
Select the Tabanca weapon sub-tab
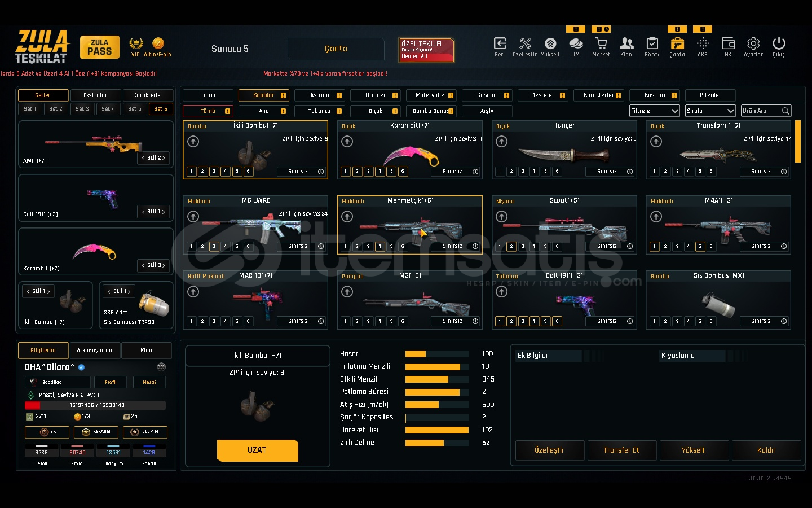(x=319, y=111)
